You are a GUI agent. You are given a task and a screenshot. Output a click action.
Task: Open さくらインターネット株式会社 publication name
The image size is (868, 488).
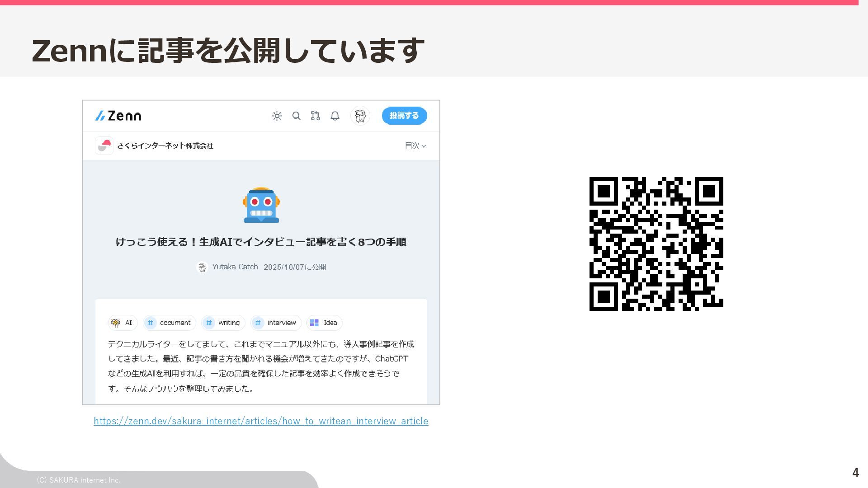coord(165,145)
